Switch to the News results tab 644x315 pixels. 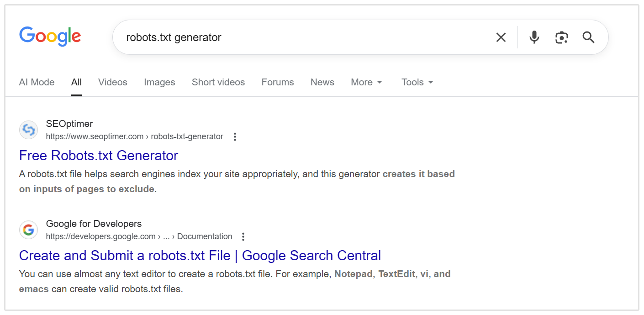(x=322, y=82)
